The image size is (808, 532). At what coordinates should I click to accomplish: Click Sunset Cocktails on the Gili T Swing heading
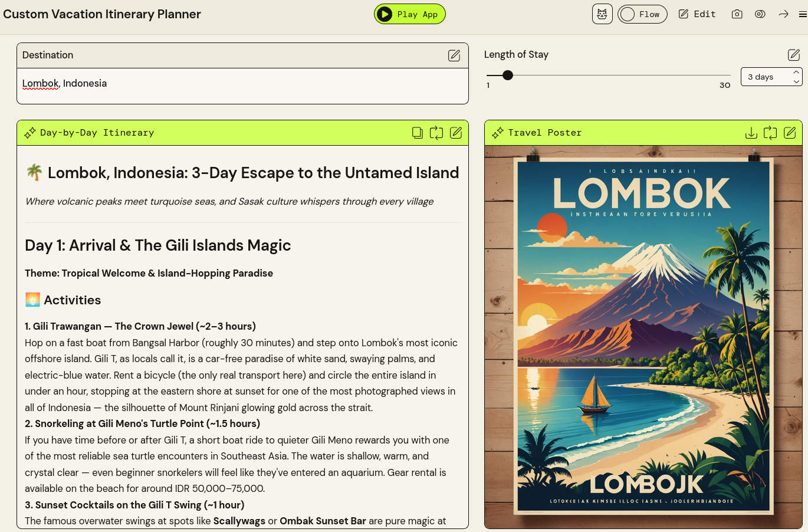coord(134,505)
